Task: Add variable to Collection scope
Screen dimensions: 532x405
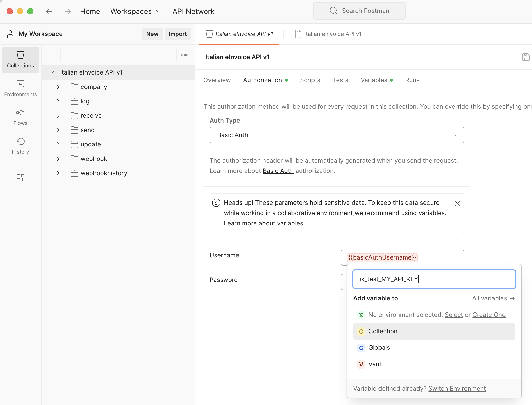Action: 434,331
